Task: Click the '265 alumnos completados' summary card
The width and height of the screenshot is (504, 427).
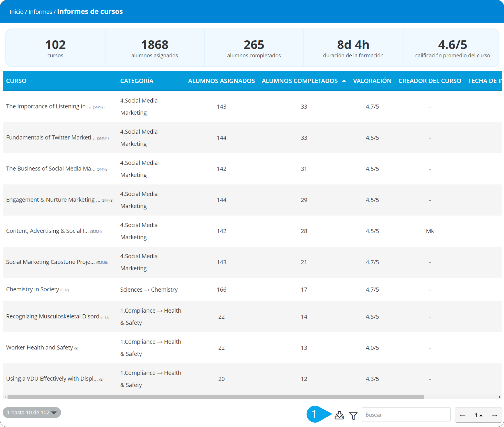Action: click(254, 48)
